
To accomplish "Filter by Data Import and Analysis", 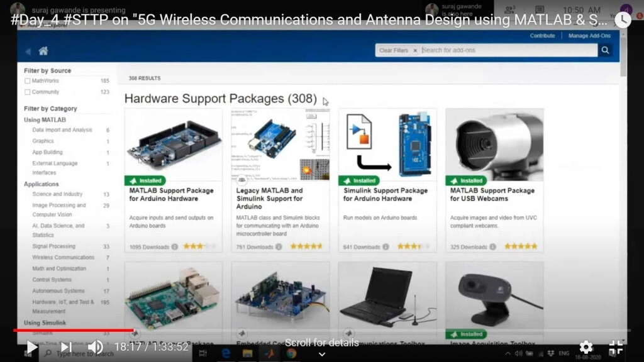I will (62, 129).
